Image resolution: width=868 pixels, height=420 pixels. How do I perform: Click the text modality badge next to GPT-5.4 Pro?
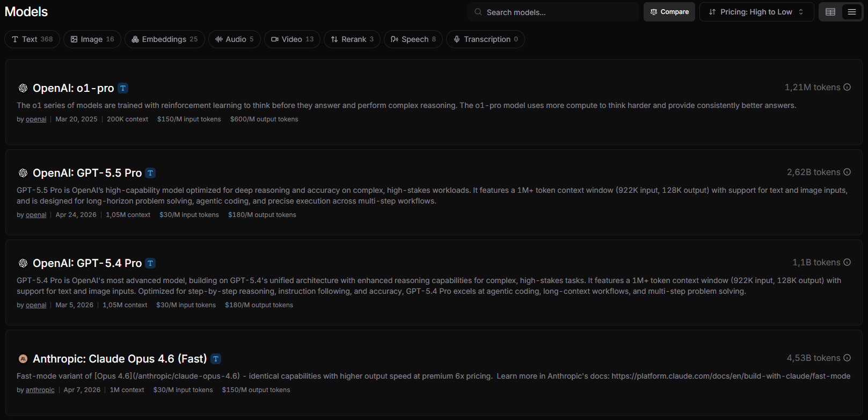point(150,263)
